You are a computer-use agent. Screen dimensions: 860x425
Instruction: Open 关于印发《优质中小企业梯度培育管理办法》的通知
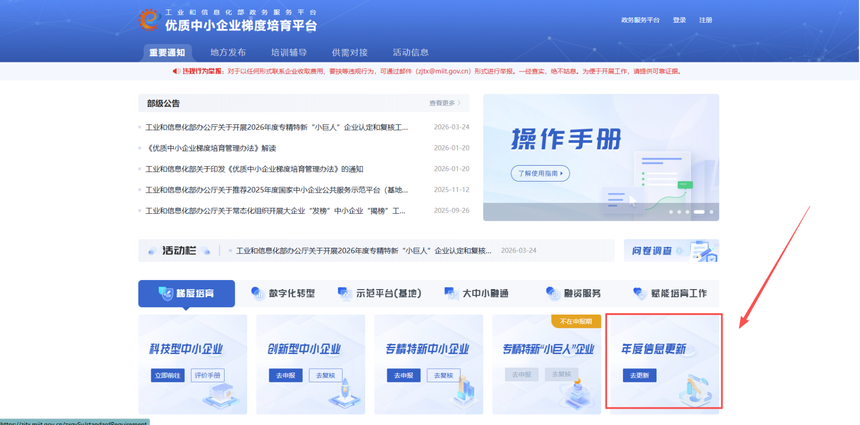coord(254,169)
